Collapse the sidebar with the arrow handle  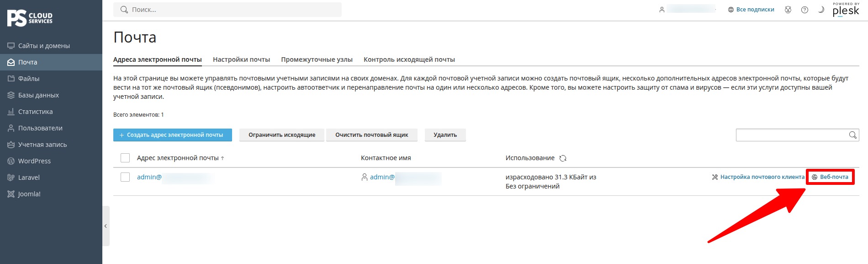[106, 226]
